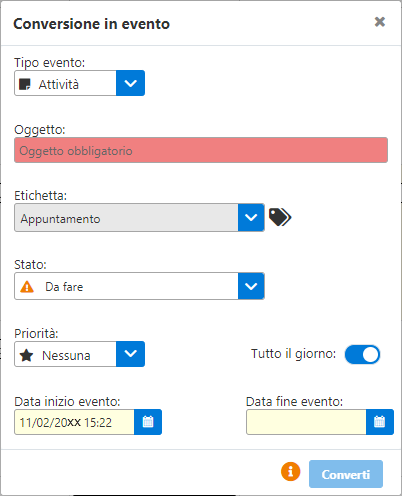Click the tags icon beside Etichetta
The width and height of the screenshot is (402, 496).
pos(280,217)
